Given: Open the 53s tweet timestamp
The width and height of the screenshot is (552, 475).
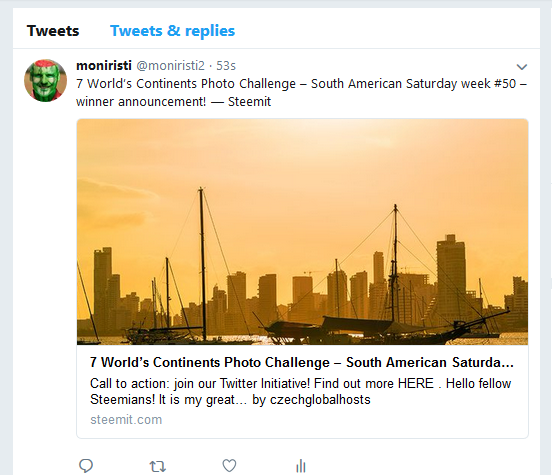Looking at the screenshot, I should tap(226, 65).
